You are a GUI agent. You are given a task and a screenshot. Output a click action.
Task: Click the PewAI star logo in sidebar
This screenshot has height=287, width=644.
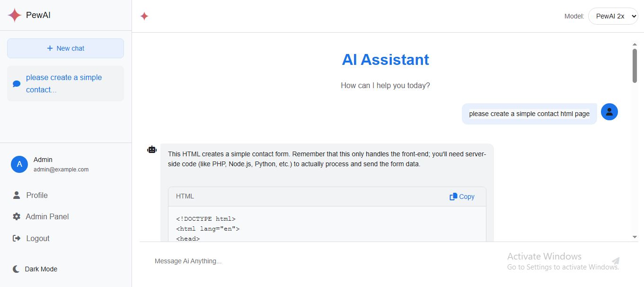(x=15, y=15)
